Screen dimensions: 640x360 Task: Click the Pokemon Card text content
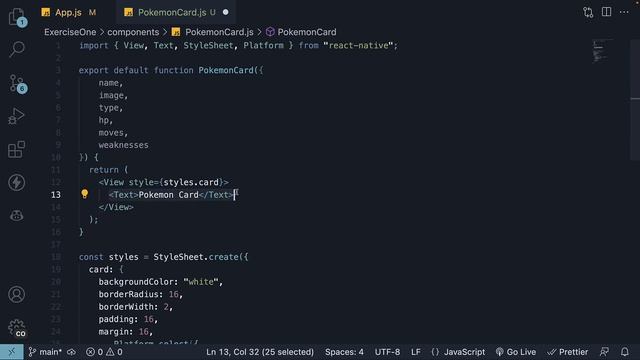click(169, 195)
